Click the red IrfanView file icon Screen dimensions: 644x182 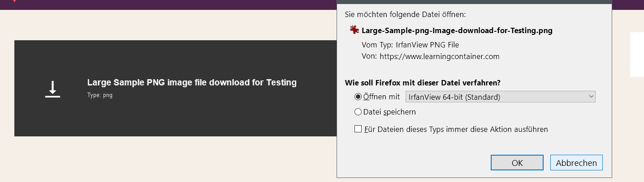[x=354, y=30]
